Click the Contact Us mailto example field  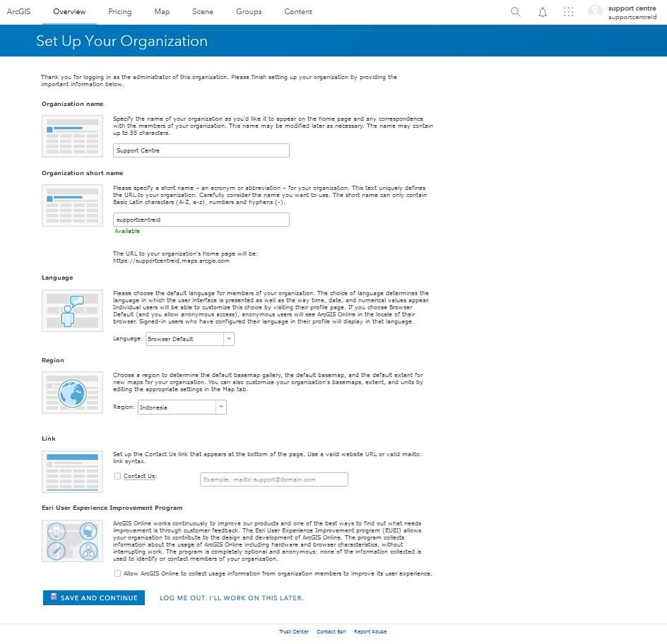click(x=274, y=479)
